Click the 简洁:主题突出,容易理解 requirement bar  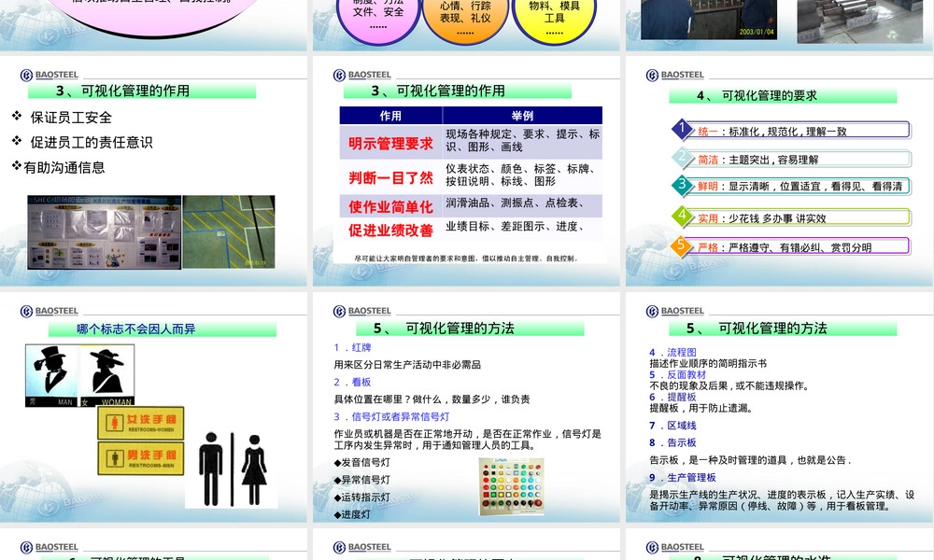click(801, 160)
